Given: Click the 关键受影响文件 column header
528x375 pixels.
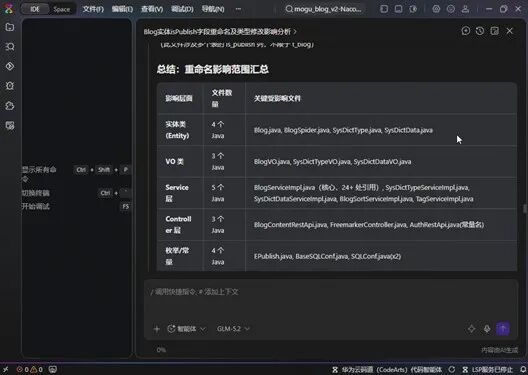Looking at the screenshot, I should [277, 98].
